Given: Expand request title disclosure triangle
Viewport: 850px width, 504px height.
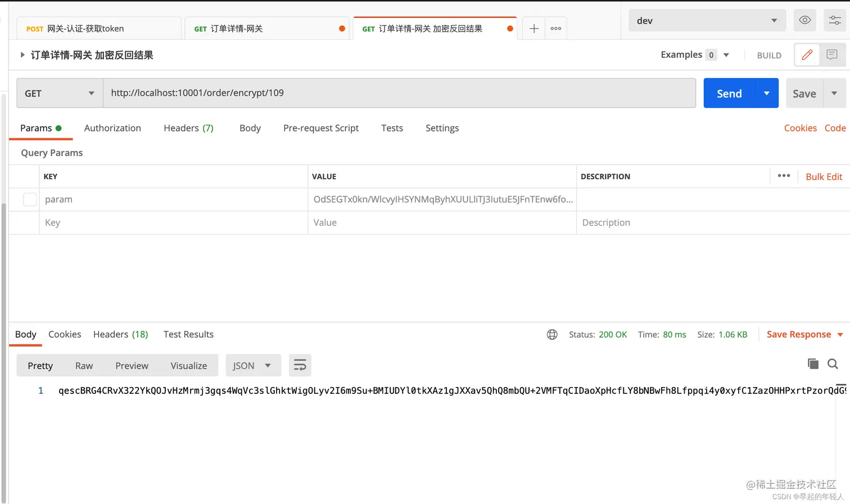Looking at the screenshot, I should click(22, 55).
